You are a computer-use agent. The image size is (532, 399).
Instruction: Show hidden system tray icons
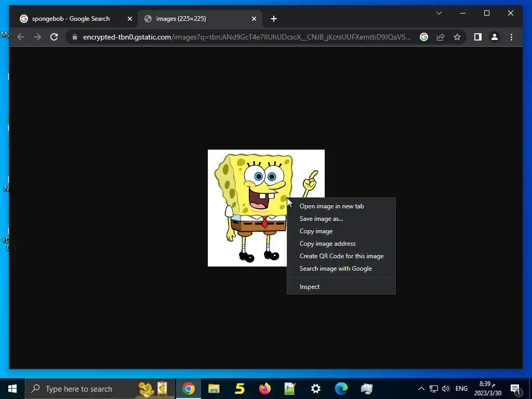pyautogui.click(x=421, y=389)
